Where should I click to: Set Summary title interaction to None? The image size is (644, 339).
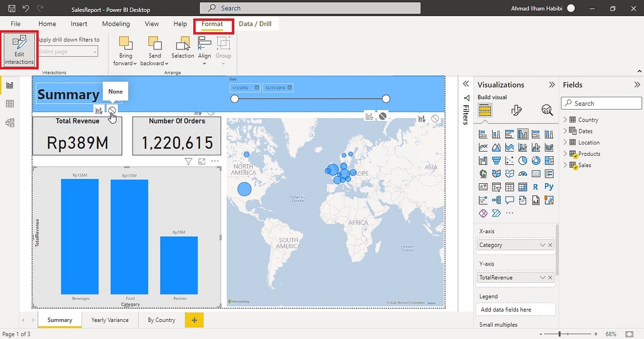coord(112,110)
